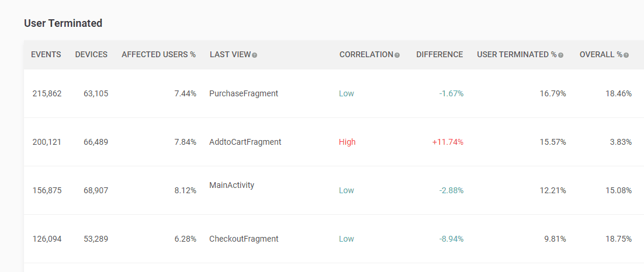Image resolution: width=644 pixels, height=272 pixels.
Task: Click the info icon beside OVERALL %
Action: tap(626, 55)
